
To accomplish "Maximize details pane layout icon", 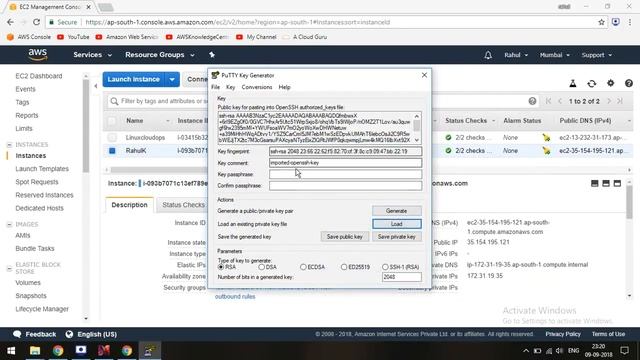I will click(617, 184).
